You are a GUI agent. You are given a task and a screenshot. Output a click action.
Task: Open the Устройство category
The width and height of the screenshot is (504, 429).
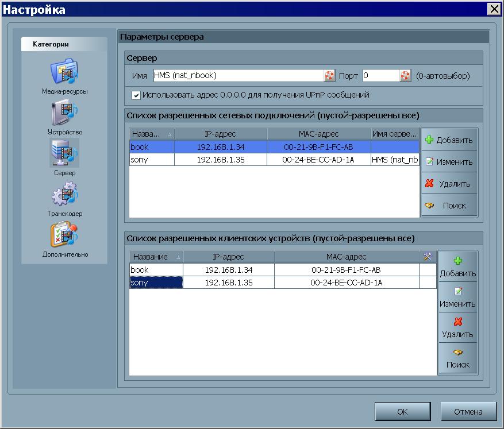tap(64, 117)
